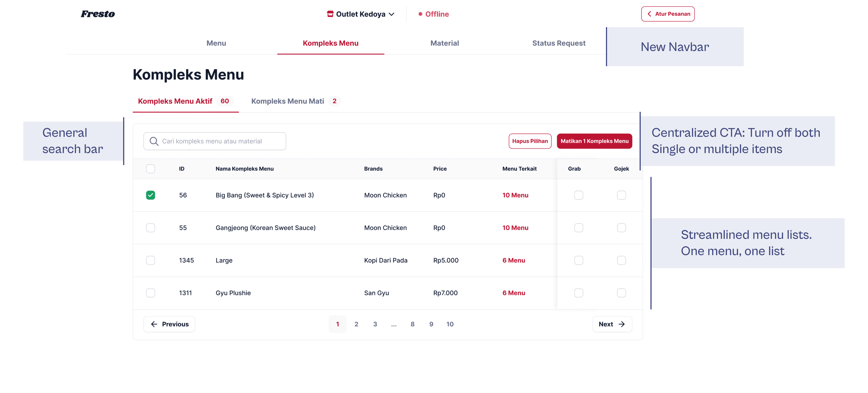The height and width of the screenshot is (393, 868).
Task: Click the Next right arrow icon
Action: 622,324
